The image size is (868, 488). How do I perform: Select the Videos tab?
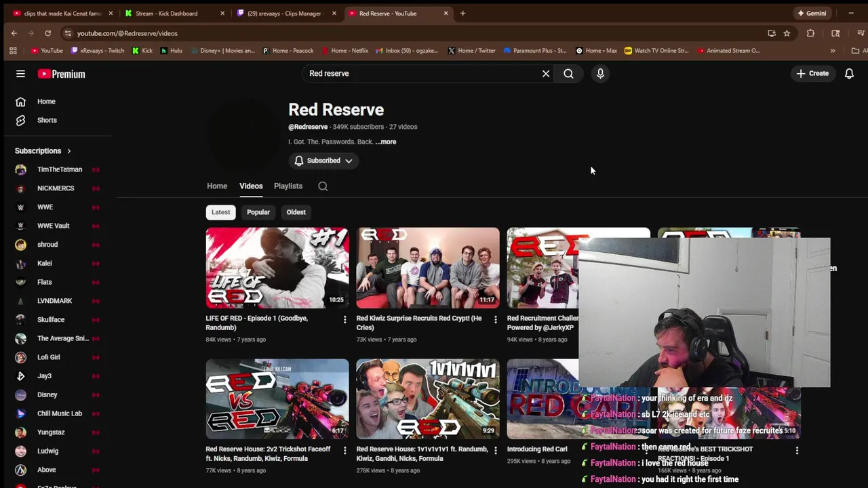[251, 186]
